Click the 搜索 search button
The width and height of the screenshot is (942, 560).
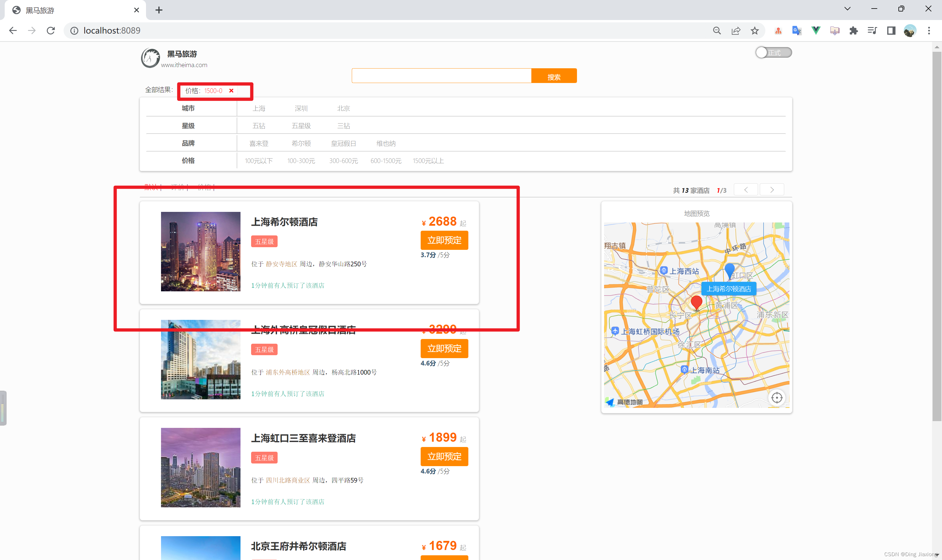[x=554, y=75]
